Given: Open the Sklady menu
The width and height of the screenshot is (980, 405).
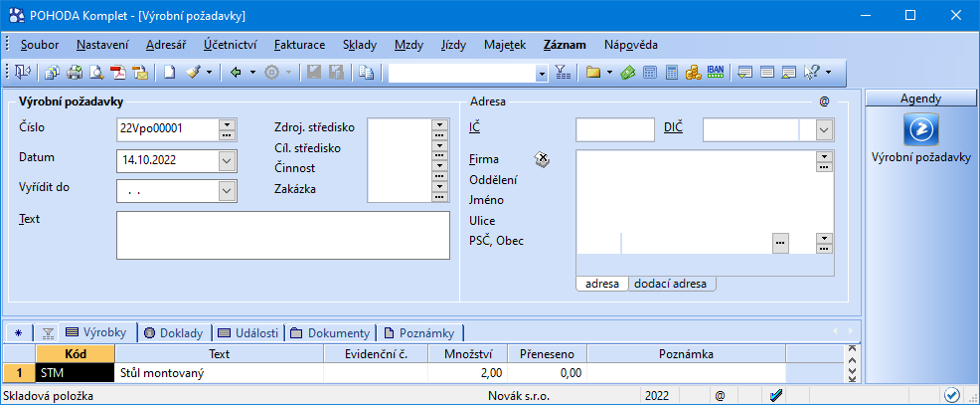Looking at the screenshot, I should pos(360,45).
